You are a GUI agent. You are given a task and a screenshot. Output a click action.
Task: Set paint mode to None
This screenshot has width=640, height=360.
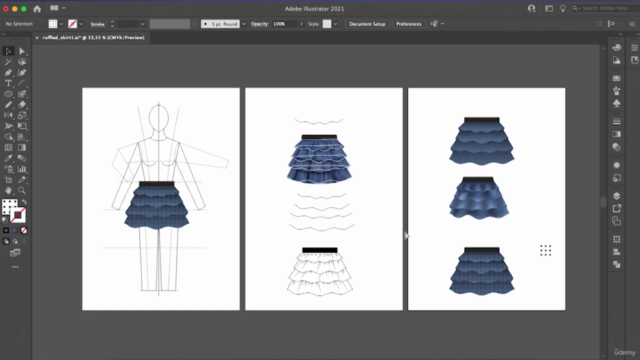click(x=24, y=231)
